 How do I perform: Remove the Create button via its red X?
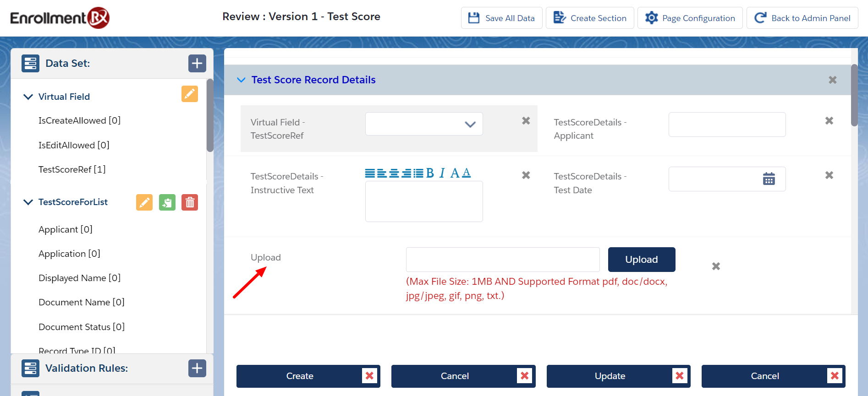369,376
